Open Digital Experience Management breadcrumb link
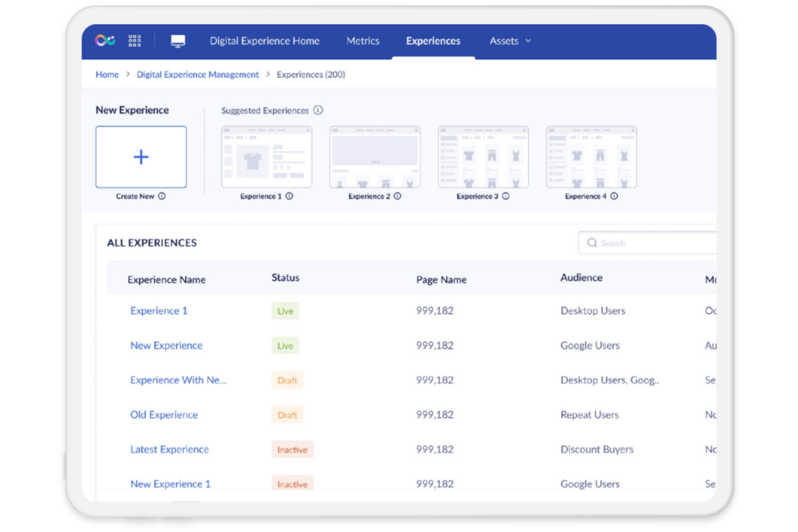Image resolution: width=798 pixels, height=532 pixels. (197, 74)
